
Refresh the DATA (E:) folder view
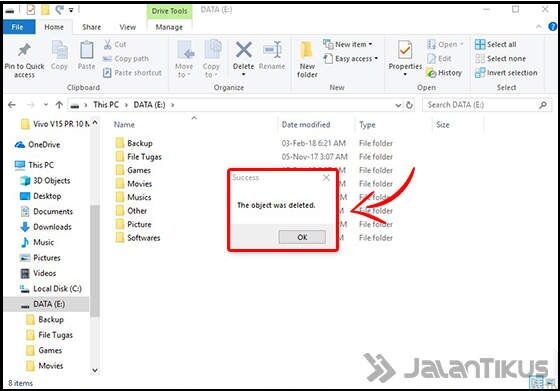click(x=409, y=105)
